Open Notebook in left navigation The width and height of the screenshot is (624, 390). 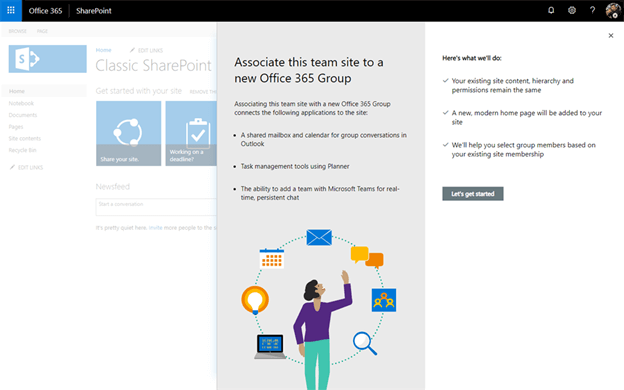click(21, 103)
